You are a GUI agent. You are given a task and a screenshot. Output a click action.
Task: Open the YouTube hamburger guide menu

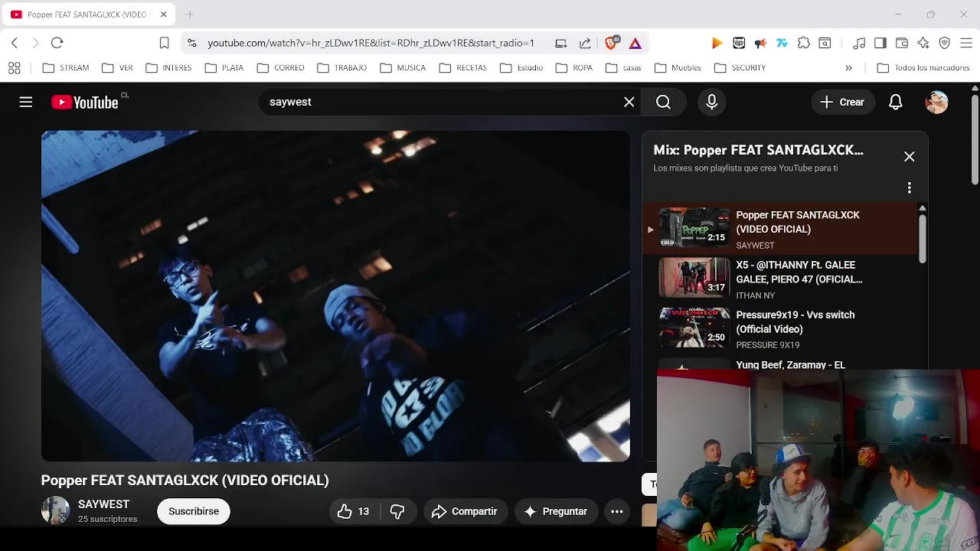tap(26, 102)
